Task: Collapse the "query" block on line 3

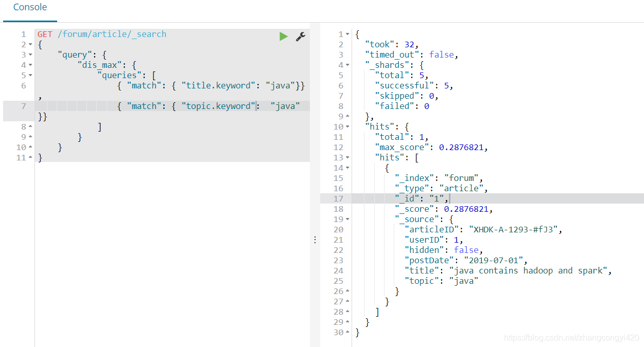Action: click(31, 55)
